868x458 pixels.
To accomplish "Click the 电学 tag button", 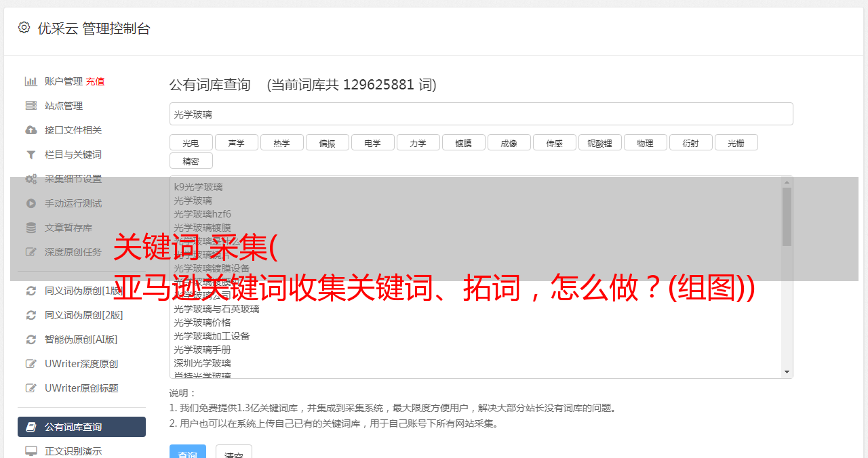I will point(372,142).
